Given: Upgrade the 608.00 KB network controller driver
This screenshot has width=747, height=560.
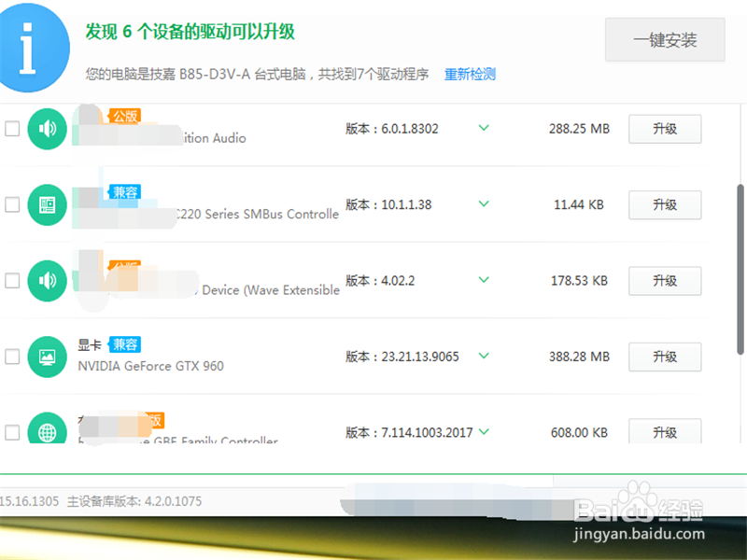Looking at the screenshot, I should point(665,431).
